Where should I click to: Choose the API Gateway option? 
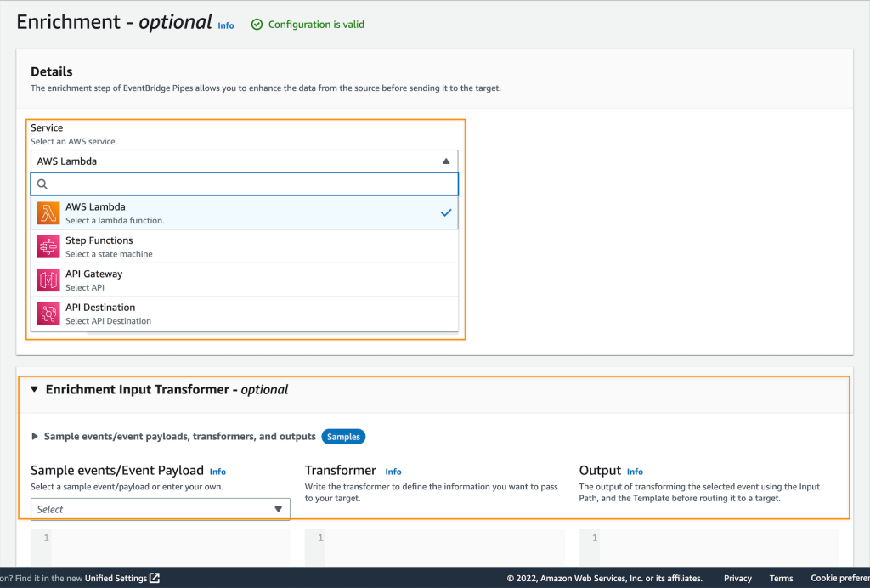point(244,280)
